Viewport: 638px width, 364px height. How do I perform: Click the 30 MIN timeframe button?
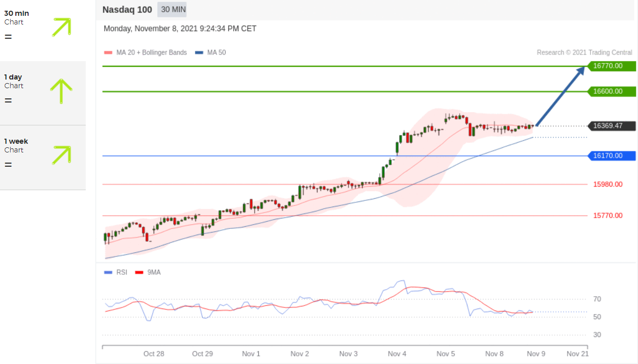pyautogui.click(x=172, y=9)
